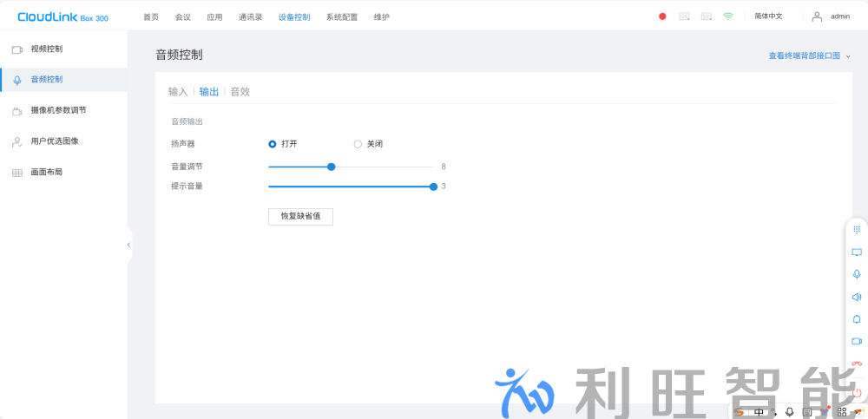The width and height of the screenshot is (868, 419).
Task: Click the red recording status indicator
Action: point(662,16)
